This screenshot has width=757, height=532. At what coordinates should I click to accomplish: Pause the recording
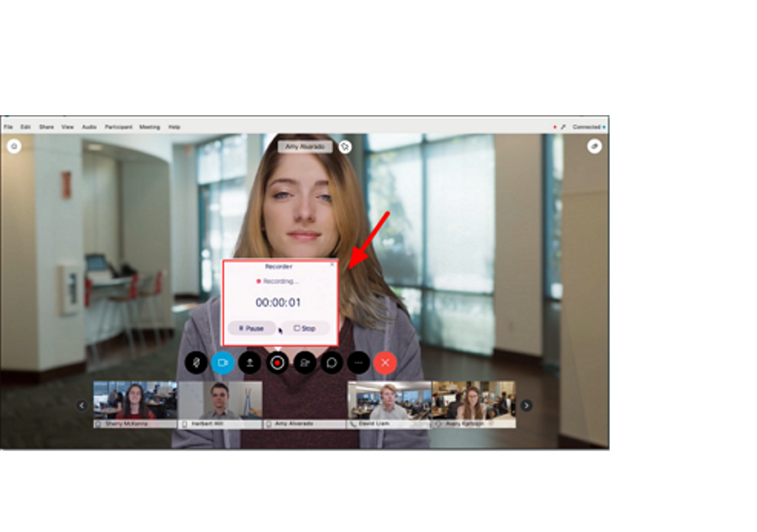pos(251,328)
